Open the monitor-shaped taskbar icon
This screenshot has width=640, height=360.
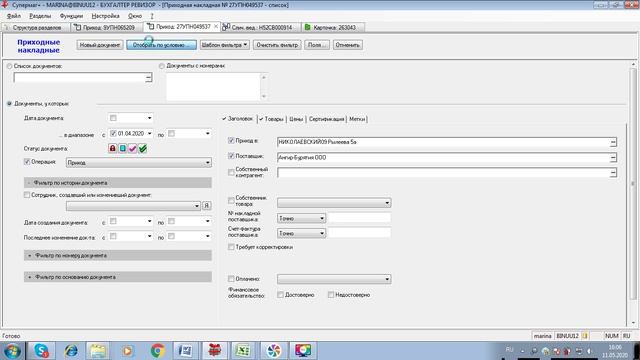click(303, 350)
